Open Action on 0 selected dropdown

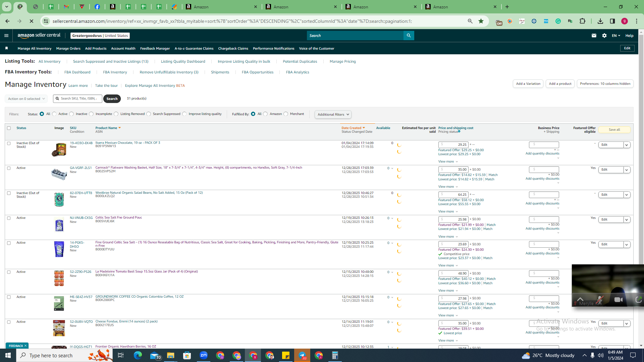(26, 99)
